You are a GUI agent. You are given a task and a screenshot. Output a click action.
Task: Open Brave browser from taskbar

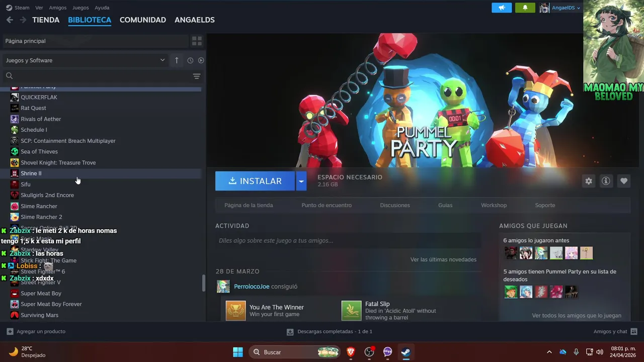(351, 352)
